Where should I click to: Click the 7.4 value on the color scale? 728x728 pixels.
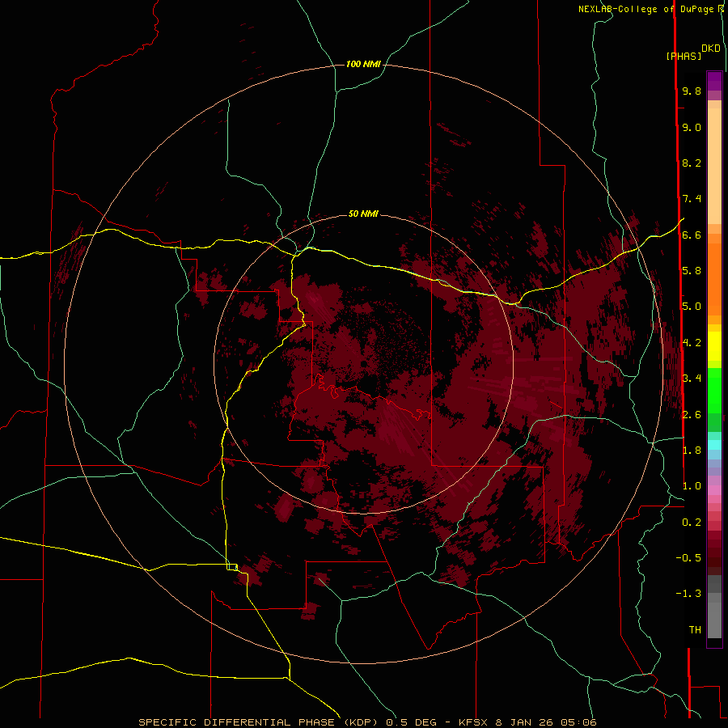click(x=692, y=199)
